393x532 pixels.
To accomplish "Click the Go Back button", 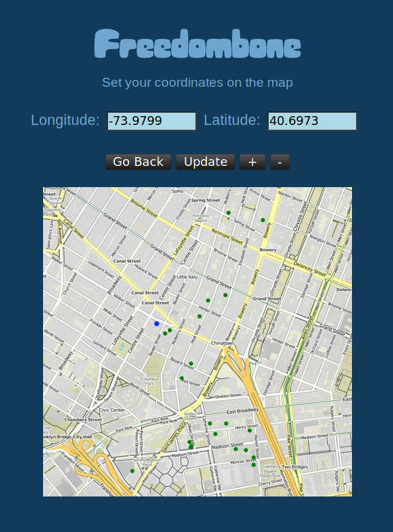I will (x=138, y=162).
